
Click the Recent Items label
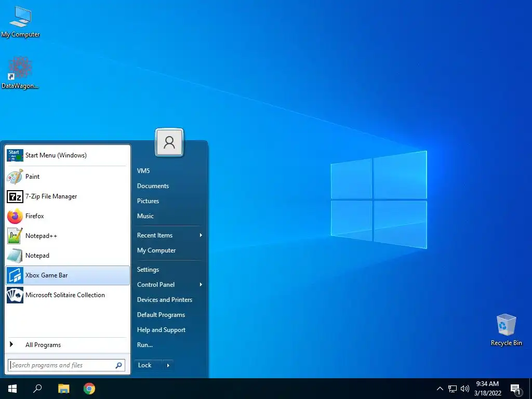pyautogui.click(x=155, y=235)
